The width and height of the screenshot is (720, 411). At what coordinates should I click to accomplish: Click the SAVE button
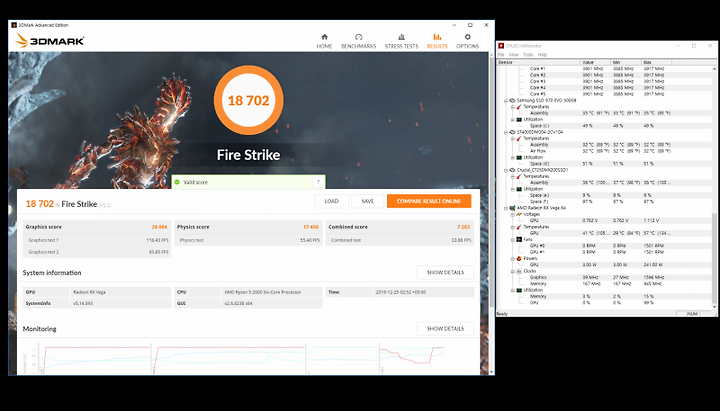367,201
